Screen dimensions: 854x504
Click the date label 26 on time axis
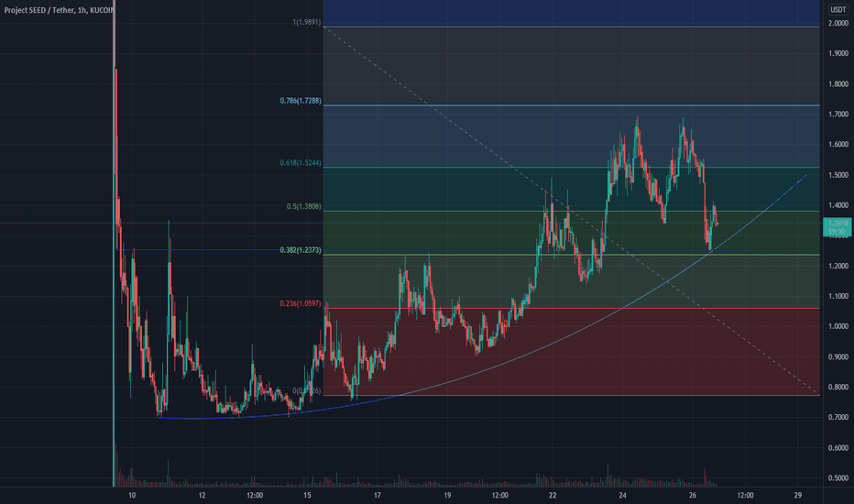pyautogui.click(x=692, y=495)
